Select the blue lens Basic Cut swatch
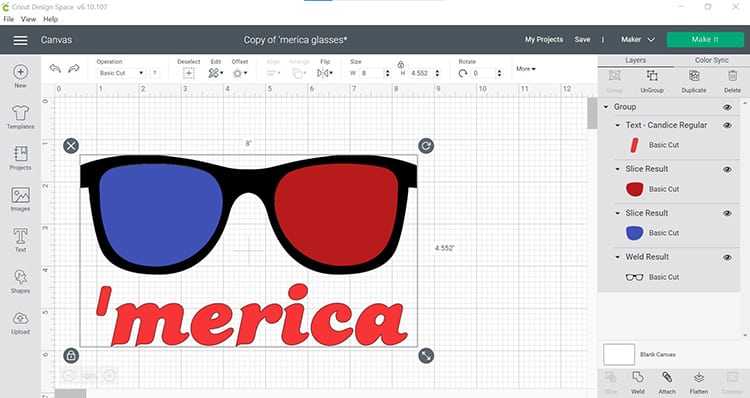 tap(634, 233)
